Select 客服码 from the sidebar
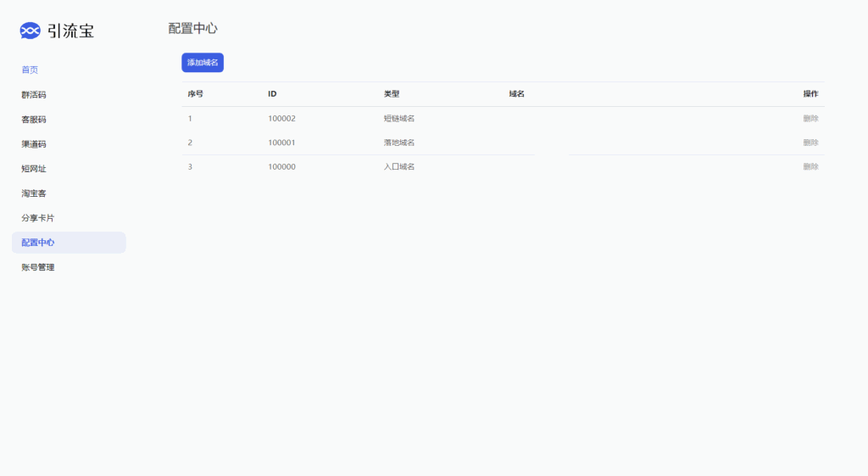 [x=34, y=120]
